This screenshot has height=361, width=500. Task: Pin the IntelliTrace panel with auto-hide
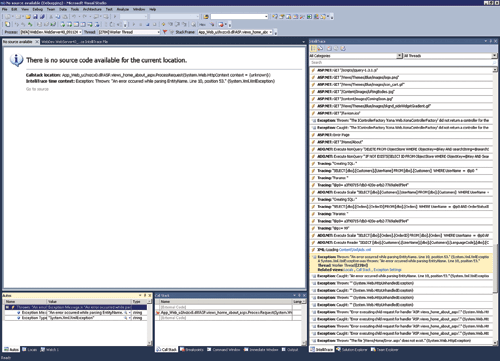pos(491,41)
